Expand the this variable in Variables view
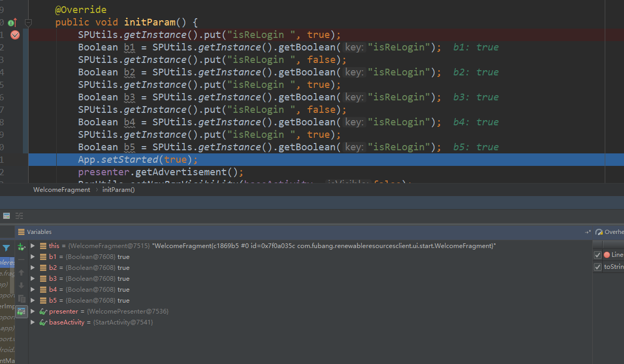624x364 pixels. pos(32,245)
